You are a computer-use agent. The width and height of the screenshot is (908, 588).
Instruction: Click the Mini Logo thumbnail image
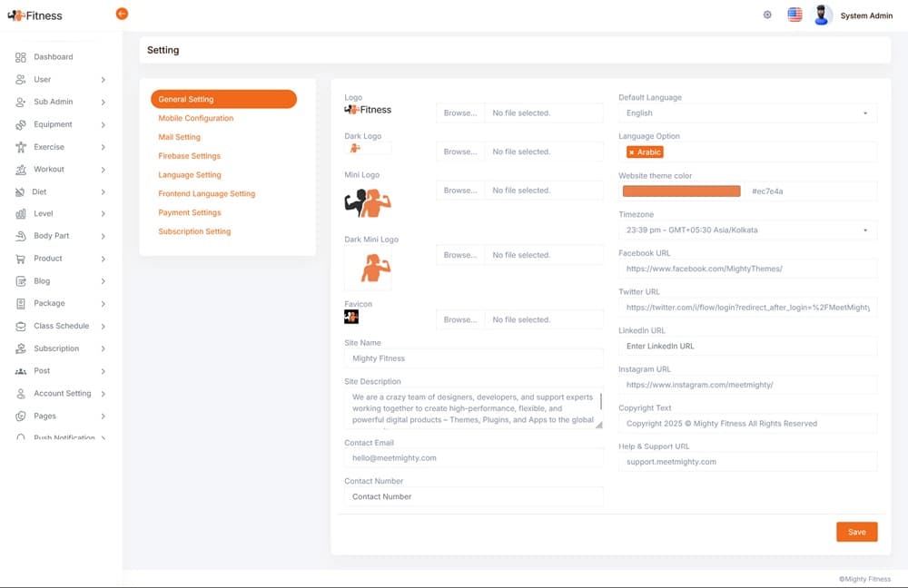pyautogui.click(x=368, y=203)
